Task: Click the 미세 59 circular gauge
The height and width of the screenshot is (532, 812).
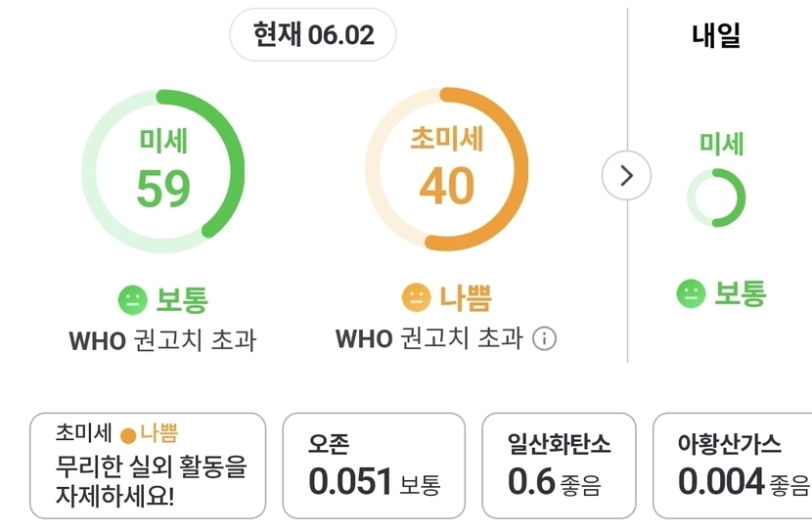Action: coord(163,169)
